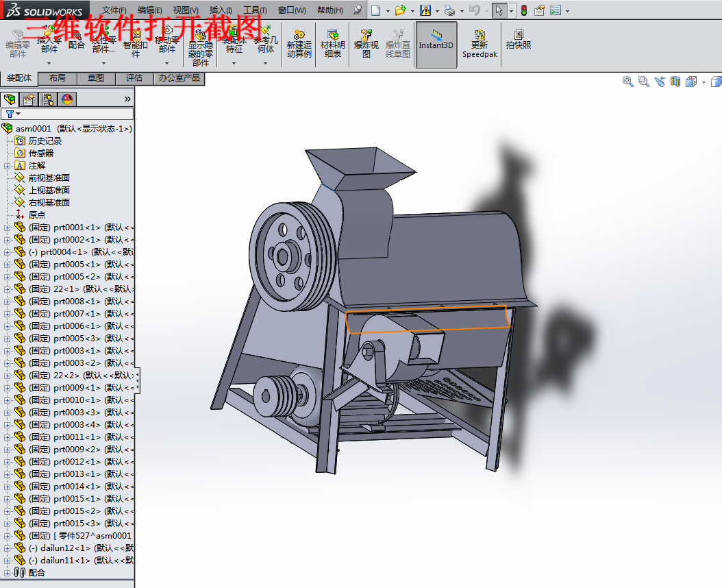This screenshot has height=588, width=722.
Task: Click the Open file folder icon
Action: 400,10
